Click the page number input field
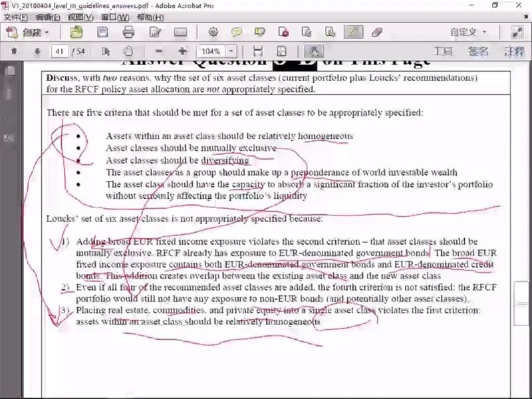The height and width of the screenshot is (399, 532). pos(61,51)
